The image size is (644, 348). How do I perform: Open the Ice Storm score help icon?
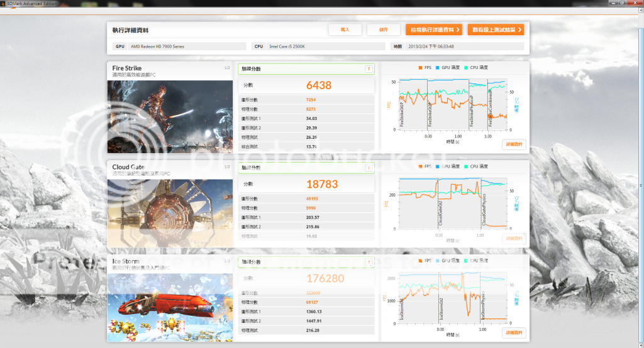coord(369,262)
